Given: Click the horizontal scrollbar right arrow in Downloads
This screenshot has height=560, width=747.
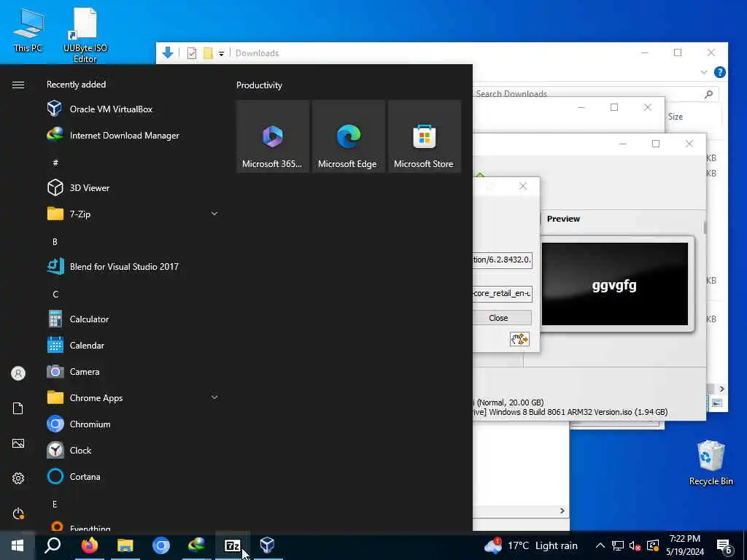Looking at the screenshot, I should click(x=721, y=389).
